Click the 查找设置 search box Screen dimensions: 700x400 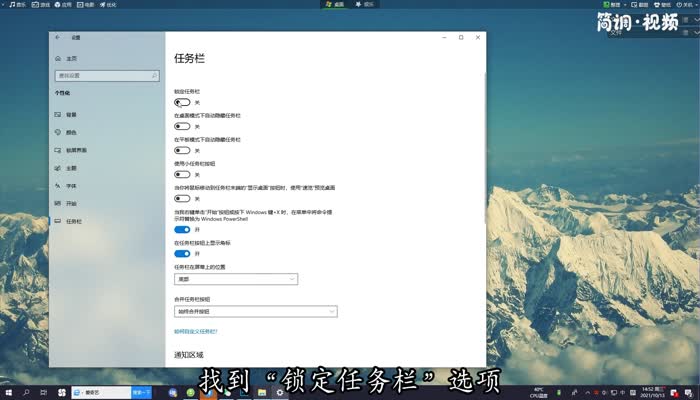coord(106,75)
